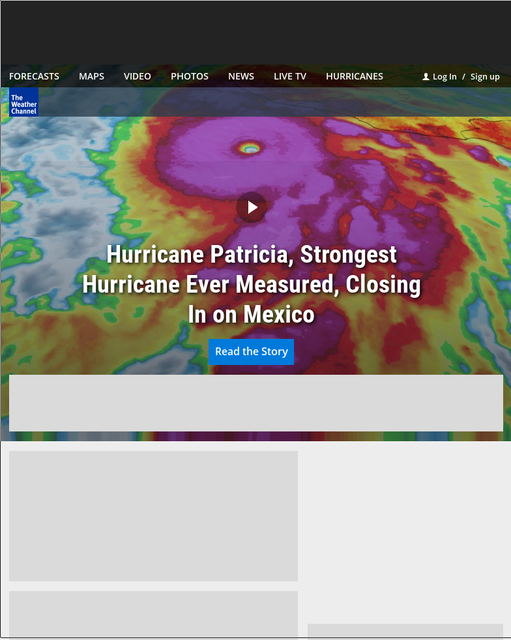Open the HURRICANES page

pyautogui.click(x=354, y=76)
